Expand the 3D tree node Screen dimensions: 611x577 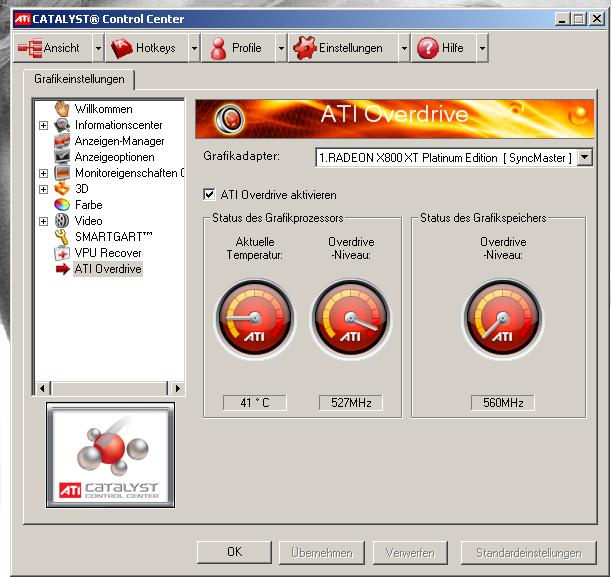44,189
